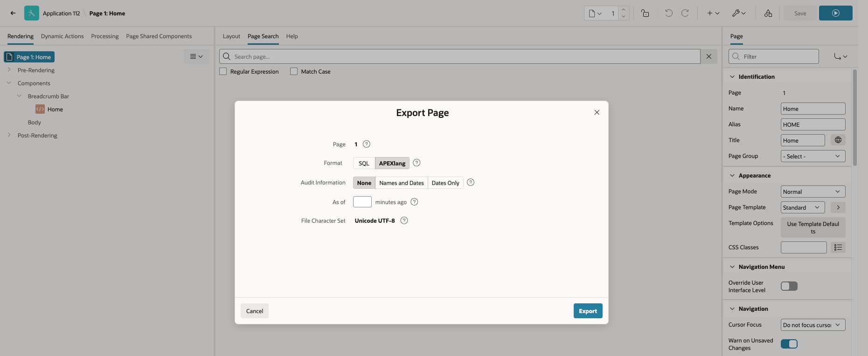The image size is (868, 356).
Task: Click the As of minutes input
Action: 362,202
